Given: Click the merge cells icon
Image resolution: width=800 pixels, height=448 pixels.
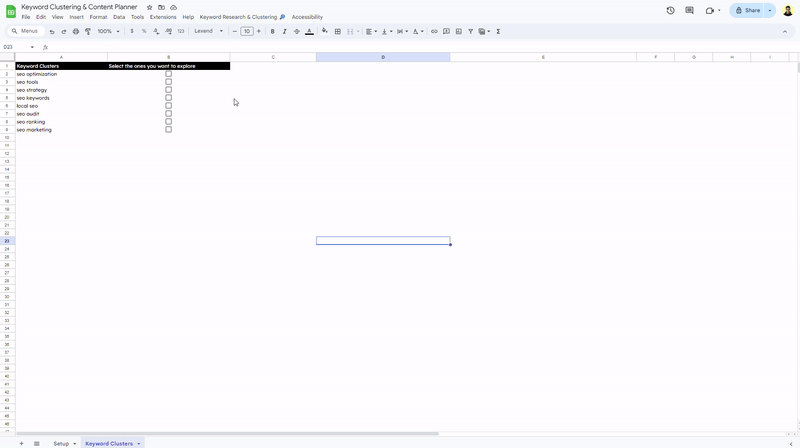Looking at the screenshot, I should [x=350, y=32].
